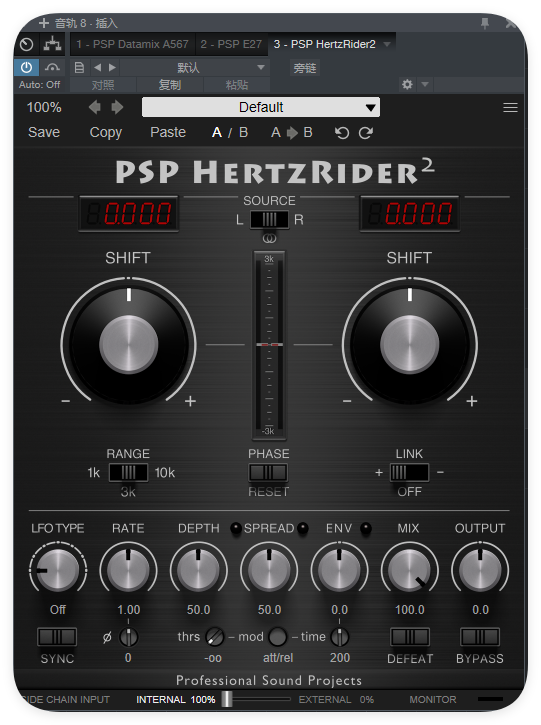Open the preset file document icon

tap(80, 68)
